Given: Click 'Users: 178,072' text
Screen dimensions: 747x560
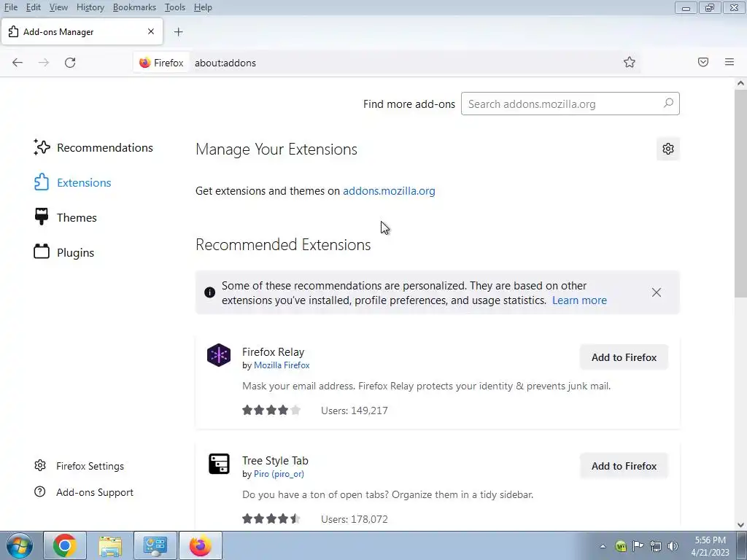Looking at the screenshot, I should pyautogui.click(x=354, y=519).
